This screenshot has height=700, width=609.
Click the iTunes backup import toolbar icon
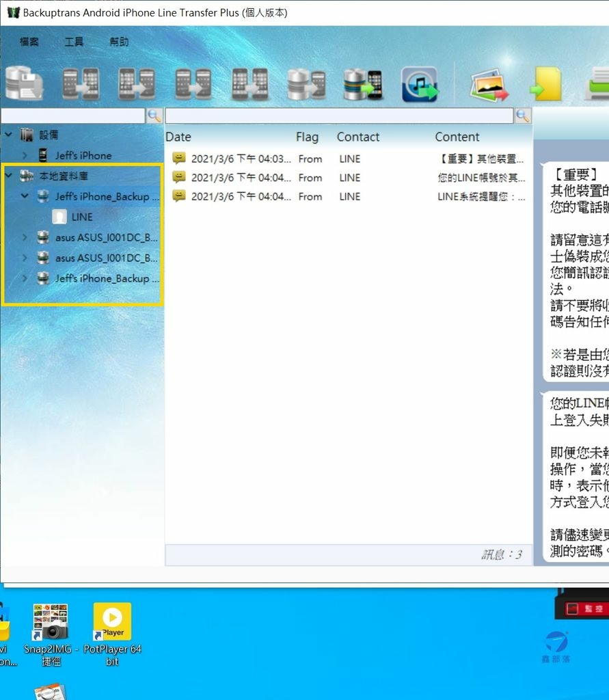[x=420, y=84]
